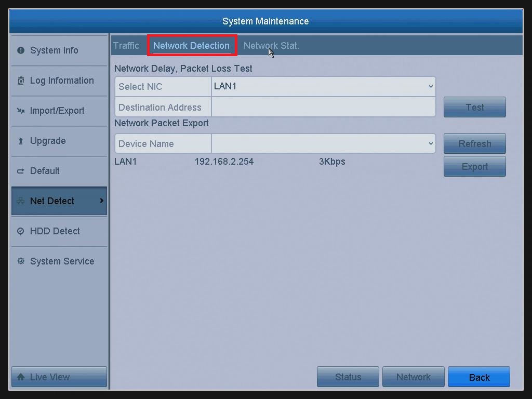Image resolution: width=532 pixels, height=399 pixels.
Task: Open HDD Detect using its disk icon
Action: (21, 231)
